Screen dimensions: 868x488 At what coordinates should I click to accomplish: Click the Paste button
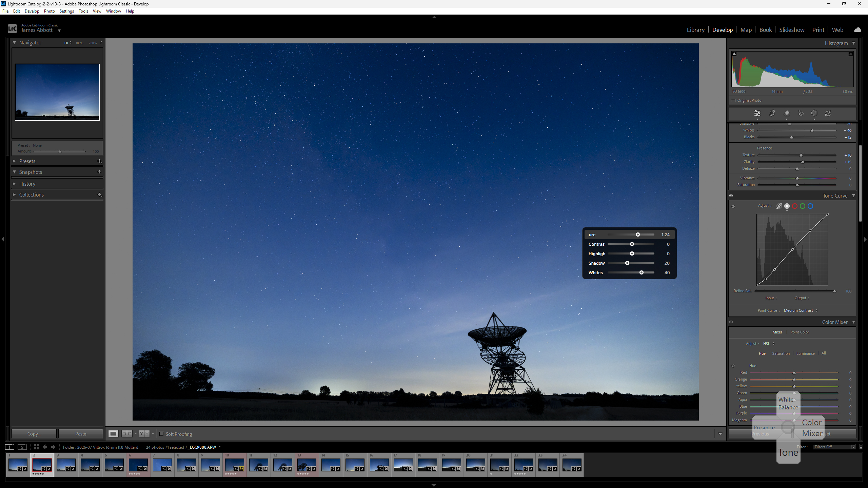[81, 434]
